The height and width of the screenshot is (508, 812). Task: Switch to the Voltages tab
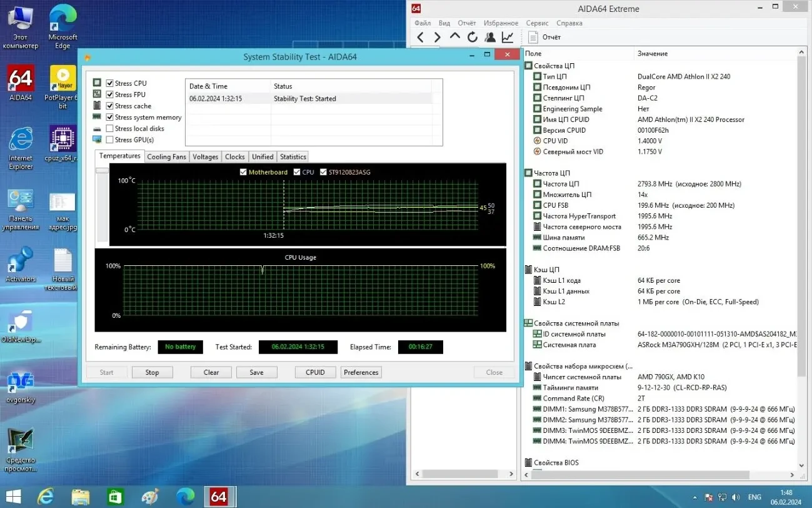(205, 156)
